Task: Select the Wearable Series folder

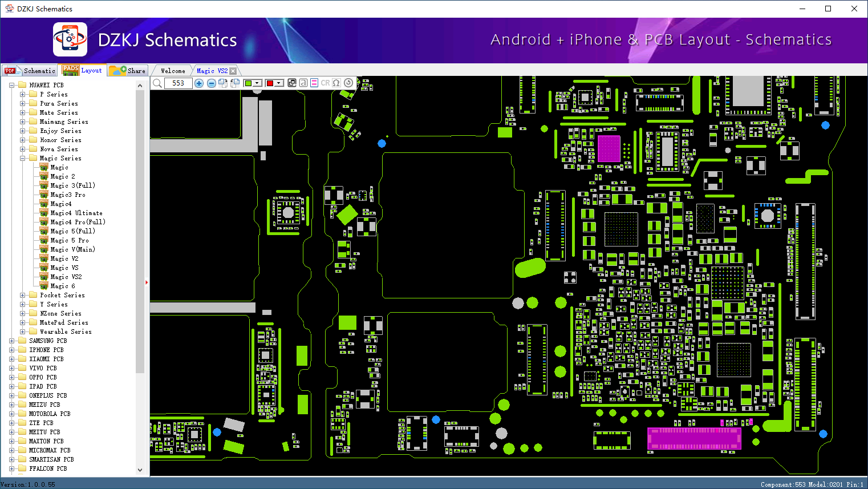Action: pyautogui.click(x=66, y=332)
